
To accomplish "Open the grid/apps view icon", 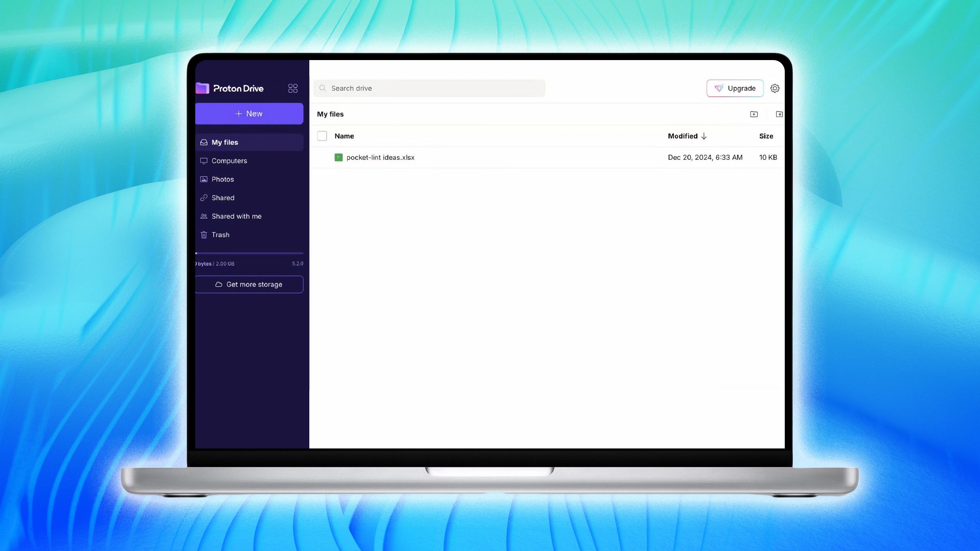I will coord(293,88).
